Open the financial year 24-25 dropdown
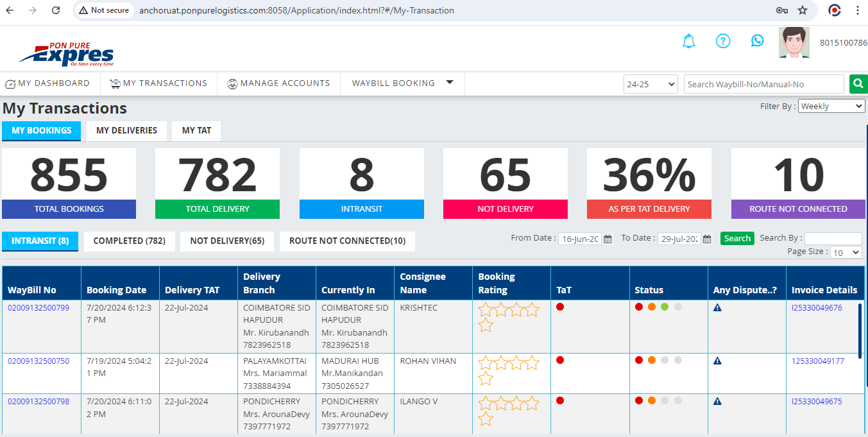The height and width of the screenshot is (437, 868). (x=651, y=84)
